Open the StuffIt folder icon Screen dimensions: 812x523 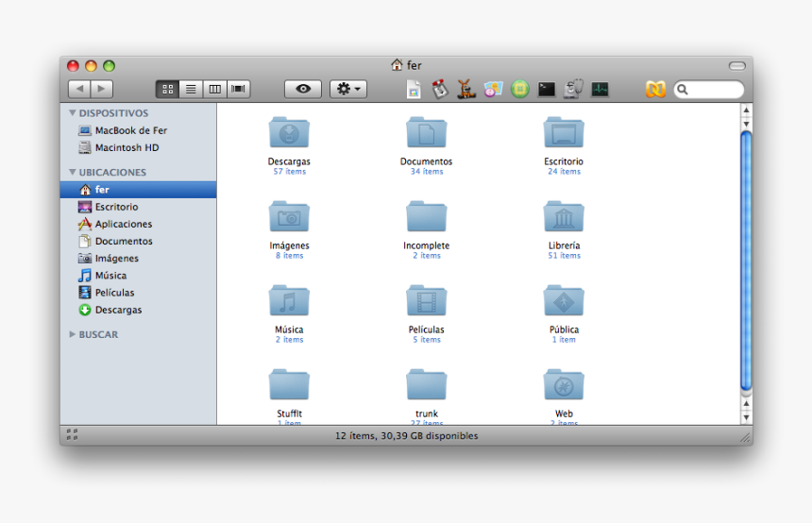(x=289, y=385)
